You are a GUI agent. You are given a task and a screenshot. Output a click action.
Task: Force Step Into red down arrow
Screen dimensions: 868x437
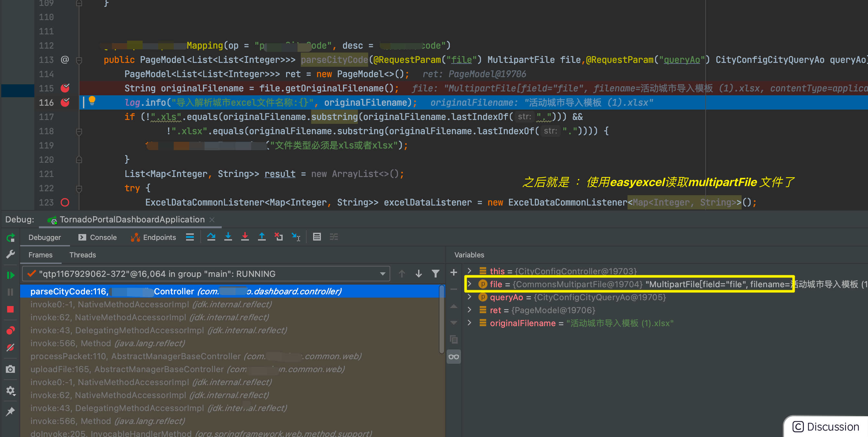pos(245,237)
